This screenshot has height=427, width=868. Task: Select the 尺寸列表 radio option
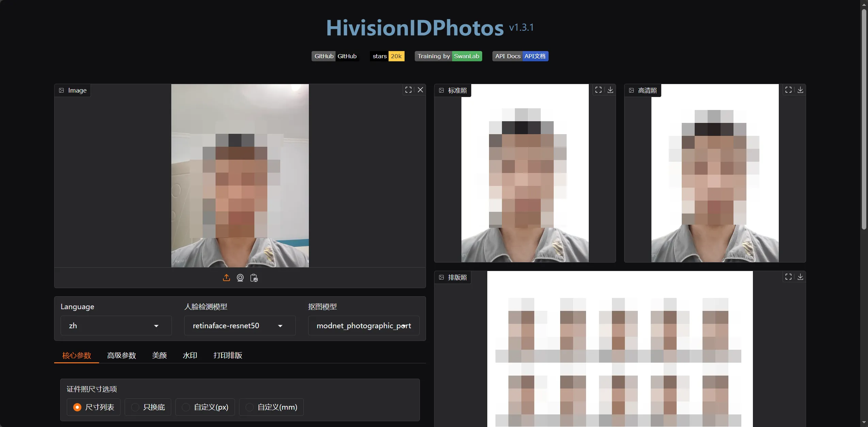coord(78,407)
